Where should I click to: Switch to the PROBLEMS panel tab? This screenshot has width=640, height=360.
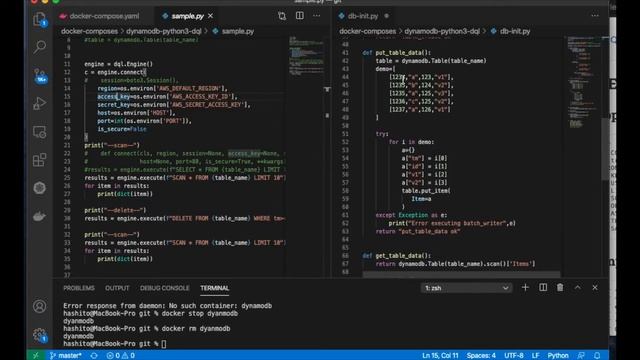click(79, 288)
